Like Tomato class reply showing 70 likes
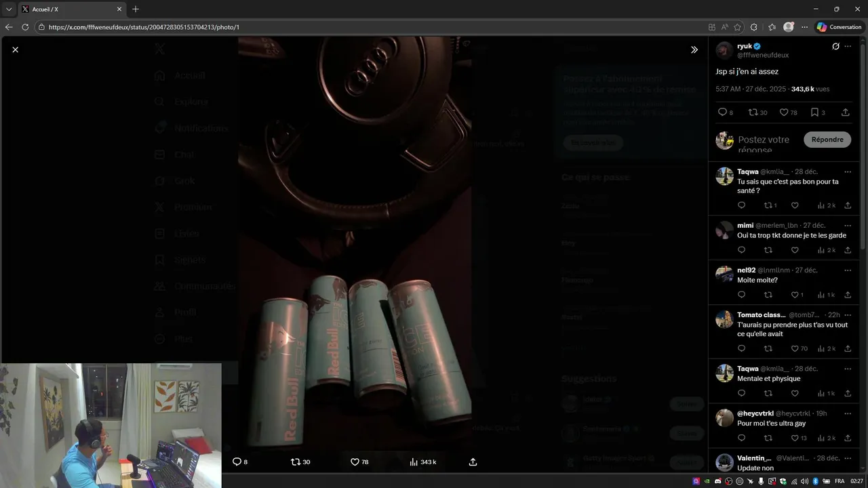Image resolution: width=868 pixels, height=488 pixels. [795, 348]
